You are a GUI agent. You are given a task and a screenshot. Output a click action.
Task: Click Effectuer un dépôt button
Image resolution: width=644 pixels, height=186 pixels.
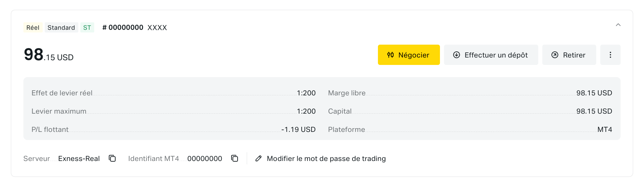pyautogui.click(x=491, y=55)
